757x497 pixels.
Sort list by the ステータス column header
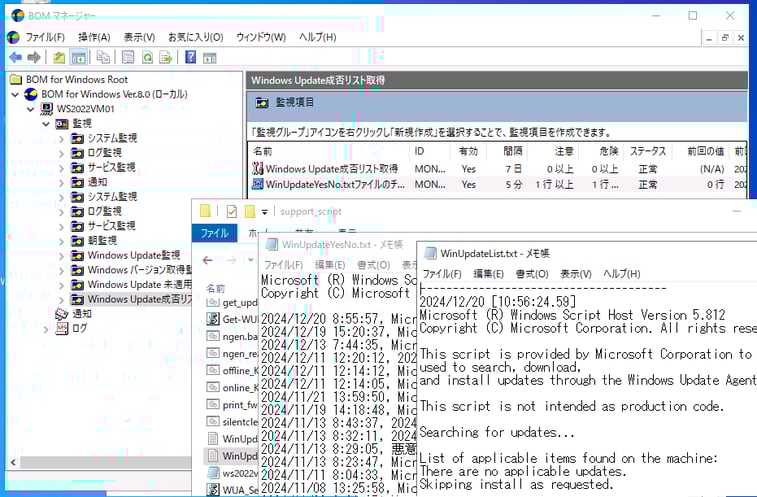(x=647, y=151)
